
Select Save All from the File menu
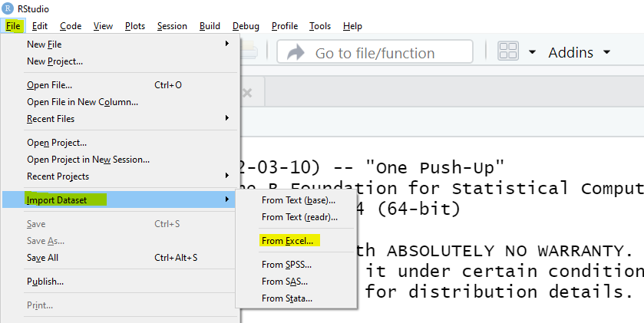[x=42, y=258]
